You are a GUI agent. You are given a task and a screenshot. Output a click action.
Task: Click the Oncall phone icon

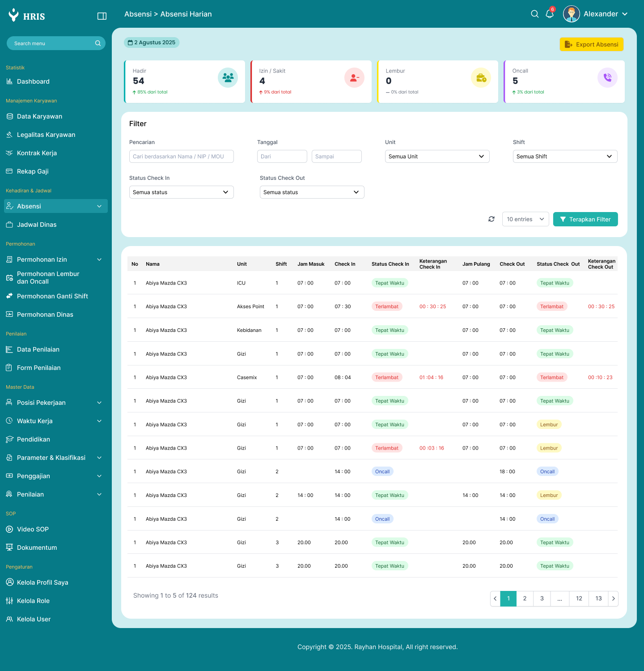[x=607, y=78]
